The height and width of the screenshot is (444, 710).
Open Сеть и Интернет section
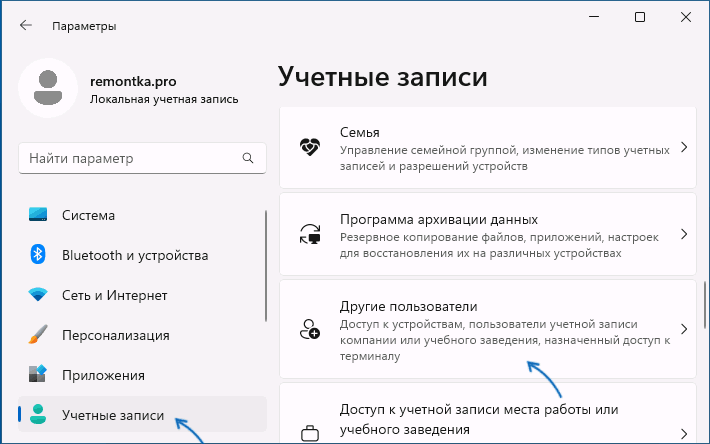coord(142,295)
